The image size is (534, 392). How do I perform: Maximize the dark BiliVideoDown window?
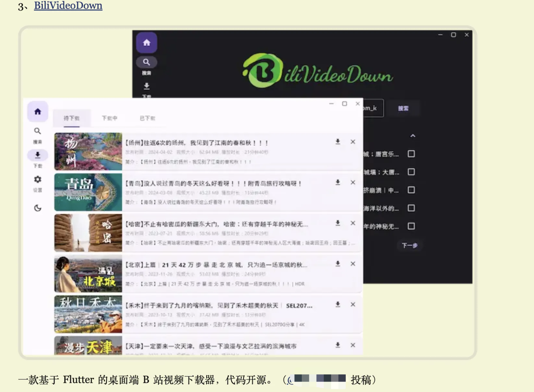point(453,35)
